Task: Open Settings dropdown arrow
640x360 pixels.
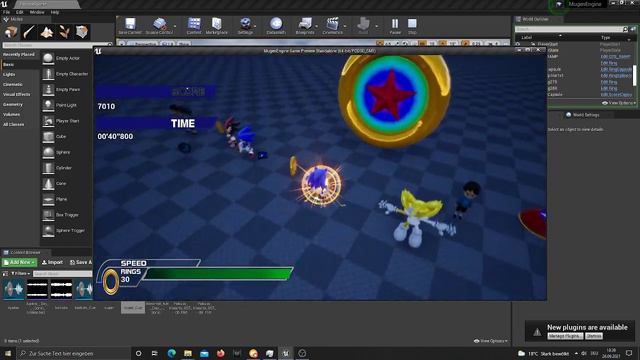Action: pyautogui.click(x=256, y=26)
